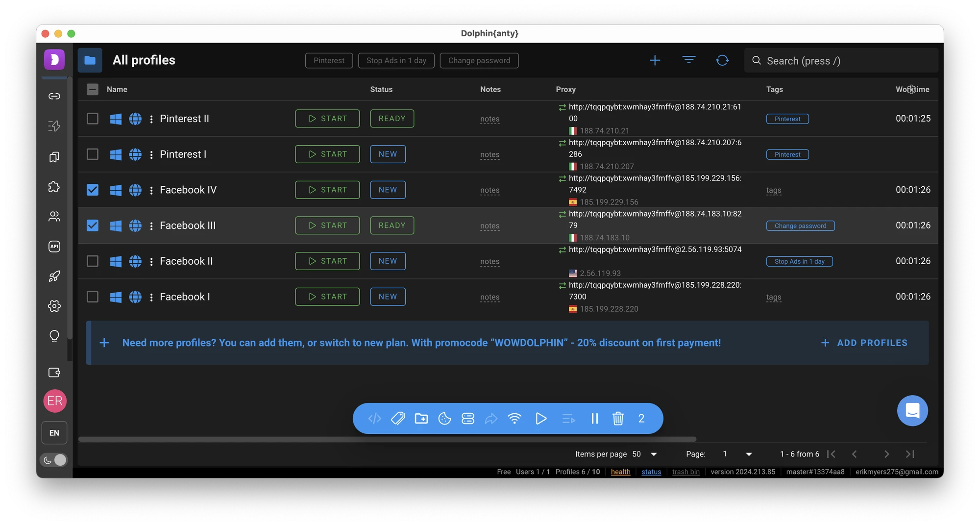Open the trash bin link
The height and width of the screenshot is (526, 980).
coord(686,472)
